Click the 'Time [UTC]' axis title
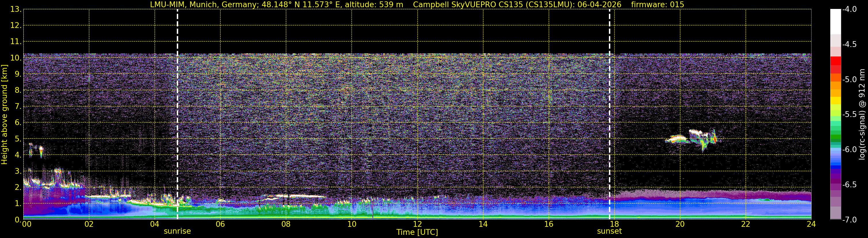 coord(417,232)
